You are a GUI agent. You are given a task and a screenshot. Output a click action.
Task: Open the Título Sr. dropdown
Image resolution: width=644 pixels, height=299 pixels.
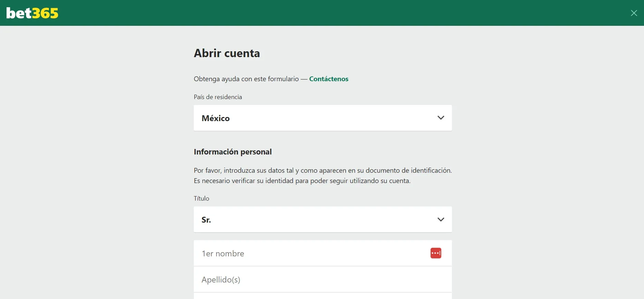(x=323, y=220)
